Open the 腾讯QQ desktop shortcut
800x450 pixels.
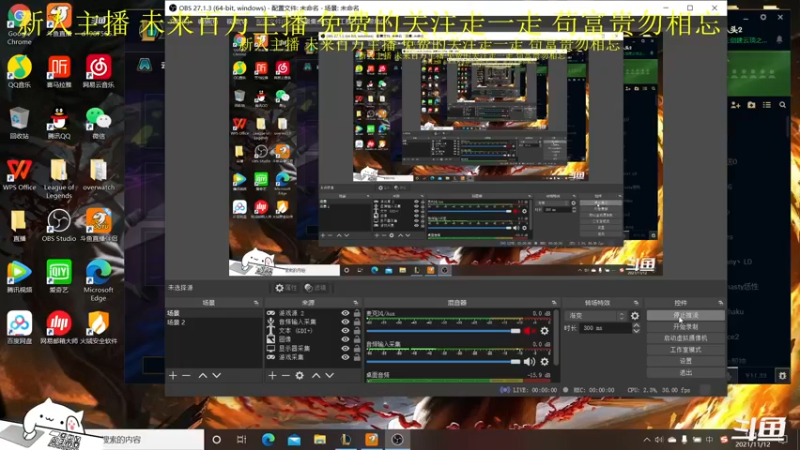pyautogui.click(x=59, y=123)
